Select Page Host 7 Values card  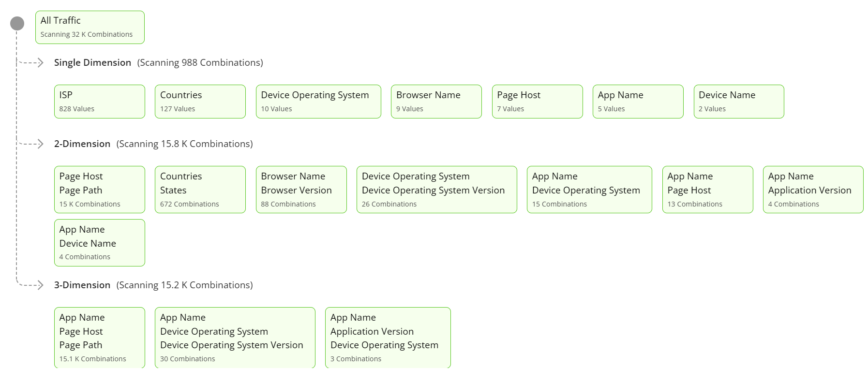point(537,102)
